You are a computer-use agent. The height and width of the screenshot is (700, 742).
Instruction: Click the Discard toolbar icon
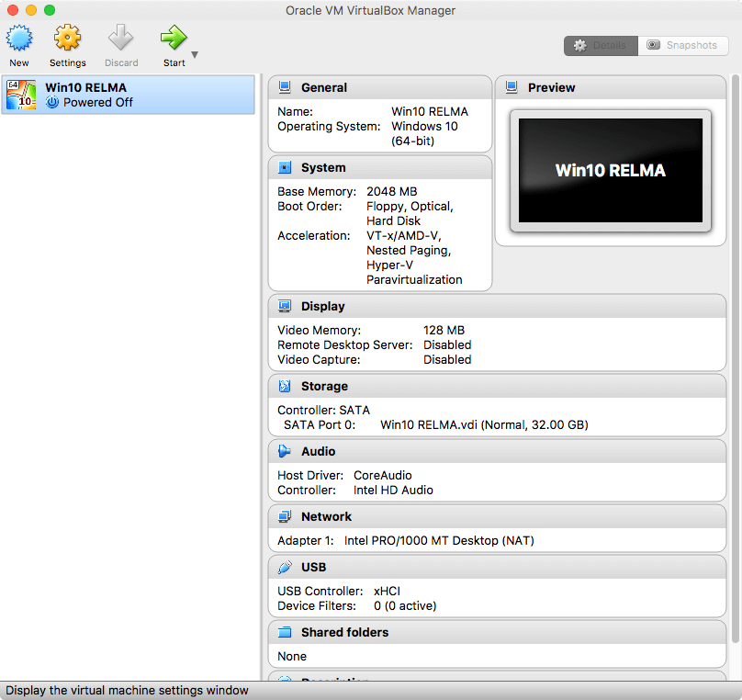120,38
